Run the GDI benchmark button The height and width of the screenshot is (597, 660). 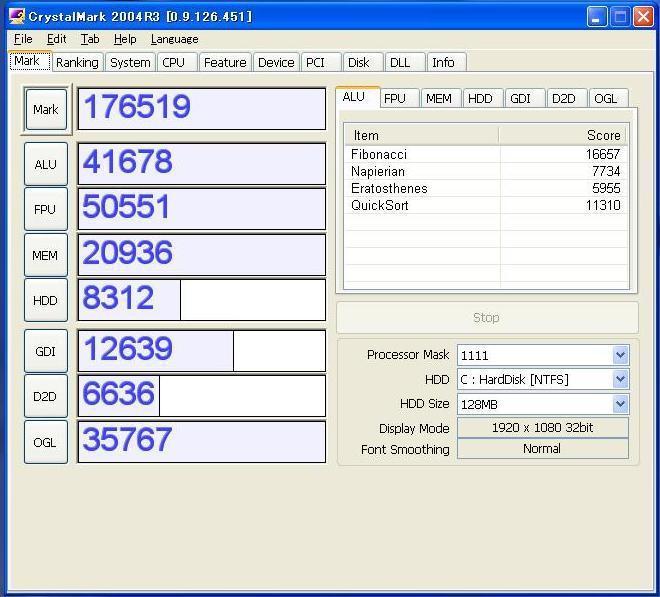click(x=46, y=351)
